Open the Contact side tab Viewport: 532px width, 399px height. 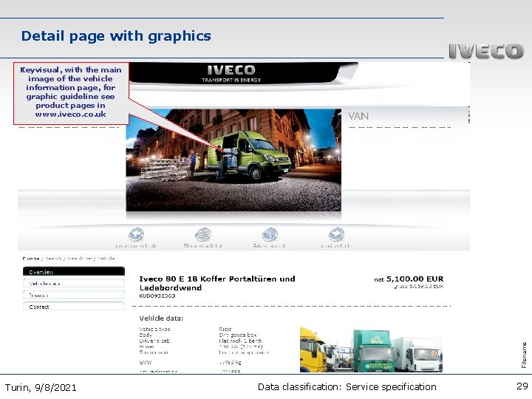pyautogui.click(x=74, y=307)
